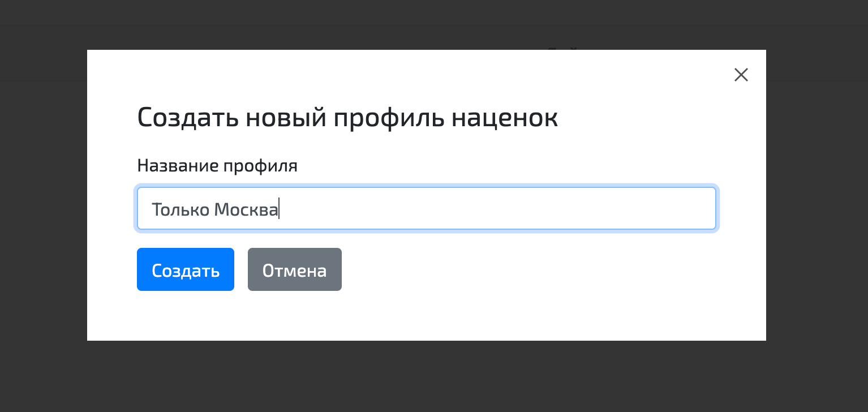Click the dialog title 'Создать новый профиль наценок'
Image resolution: width=868 pixels, height=412 pixels.
pyautogui.click(x=347, y=117)
